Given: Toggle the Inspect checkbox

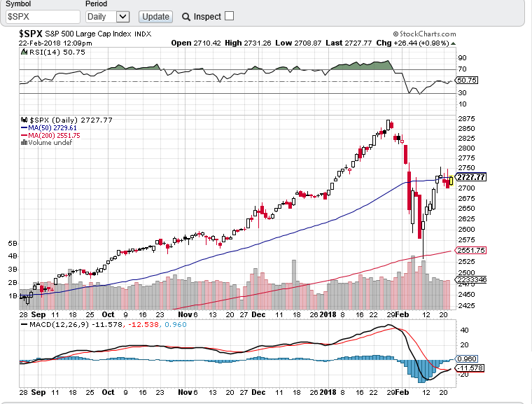Looking at the screenshot, I should click(230, 16).
